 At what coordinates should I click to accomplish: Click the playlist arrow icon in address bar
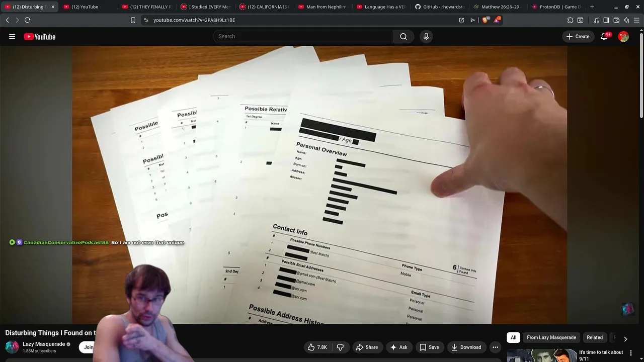pyautogui.click(x=472, y=20)
